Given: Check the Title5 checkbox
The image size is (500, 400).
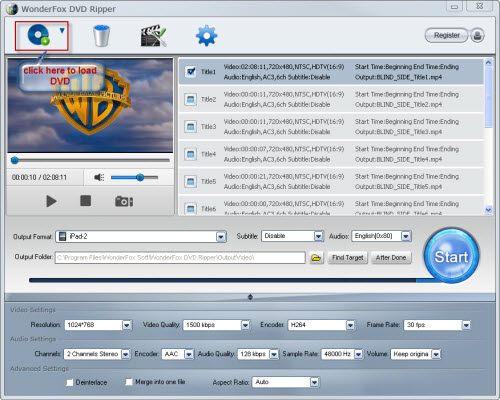Looking at the screenshot, I should click(190, 181).
